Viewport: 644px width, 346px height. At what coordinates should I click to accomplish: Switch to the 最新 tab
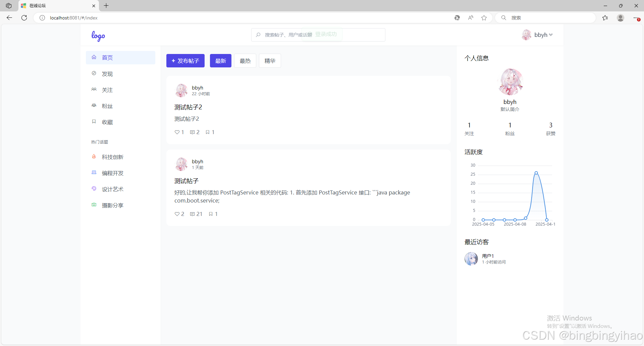221,61
